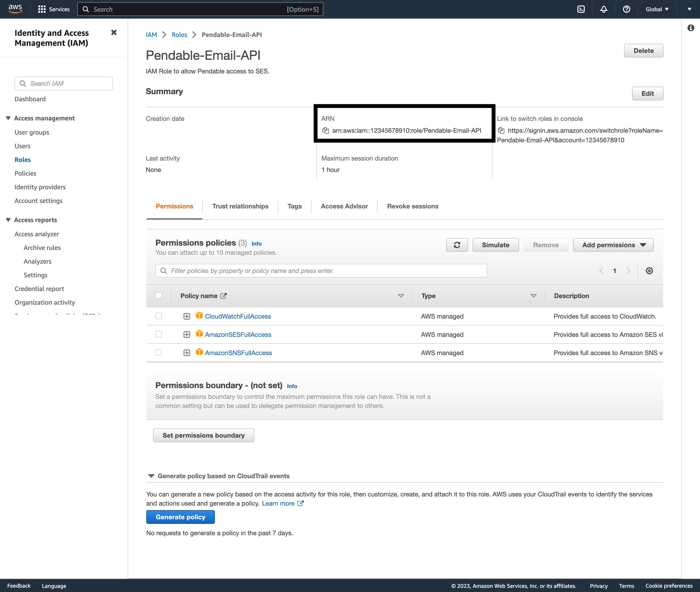The width and height of the screenshot is (700, 592).
Task: Switch to Trust relationships tab
Action: point(240,206)
